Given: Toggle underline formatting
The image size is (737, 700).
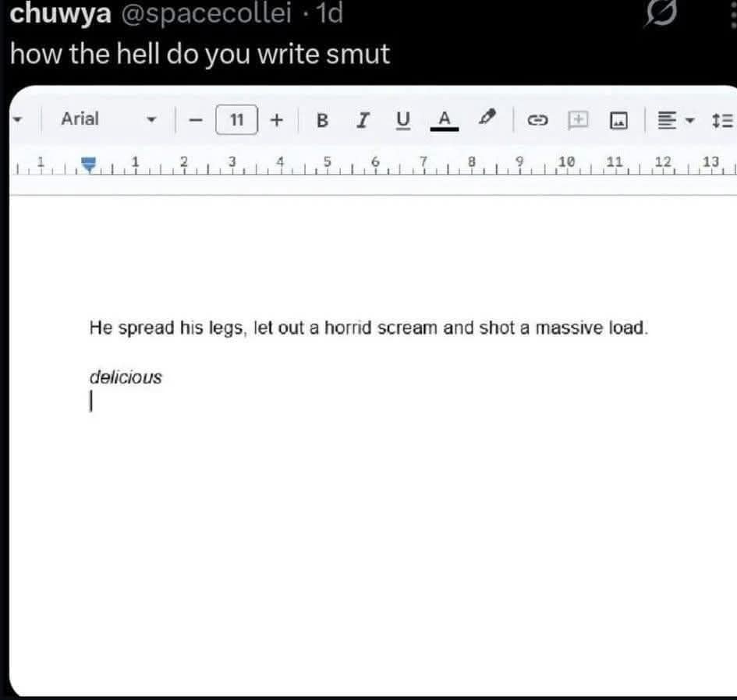Looking at the screenshot, I should tap(402, 120).
